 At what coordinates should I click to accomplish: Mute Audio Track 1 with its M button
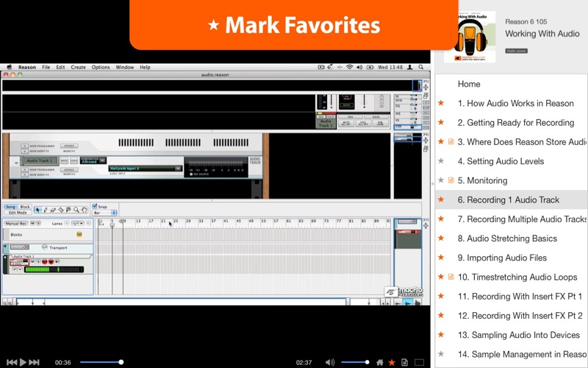pos(32,261)
